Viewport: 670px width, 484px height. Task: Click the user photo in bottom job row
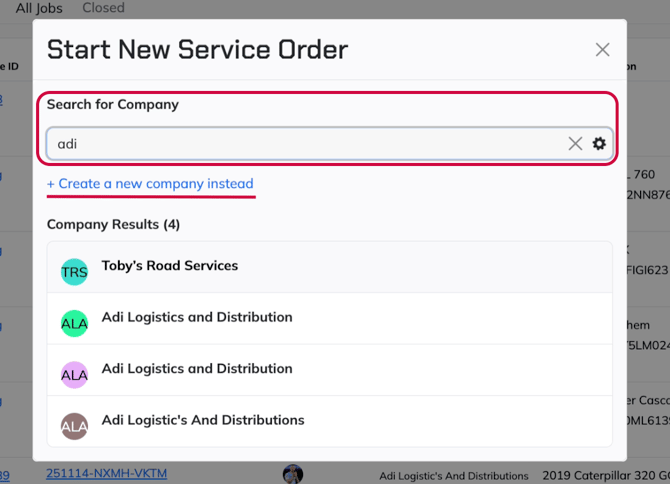click(293, 474)
